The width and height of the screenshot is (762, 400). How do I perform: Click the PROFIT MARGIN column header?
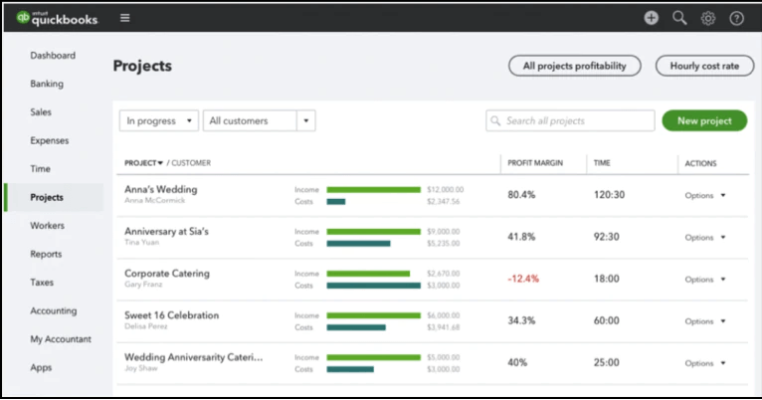pyautogui.click(x=535, y=163)
